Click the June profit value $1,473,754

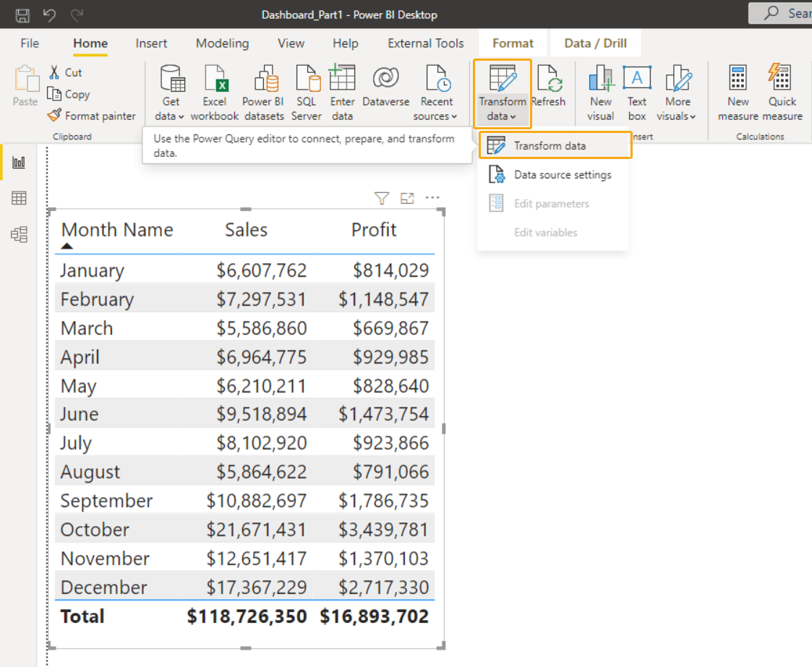coord(384,414)
